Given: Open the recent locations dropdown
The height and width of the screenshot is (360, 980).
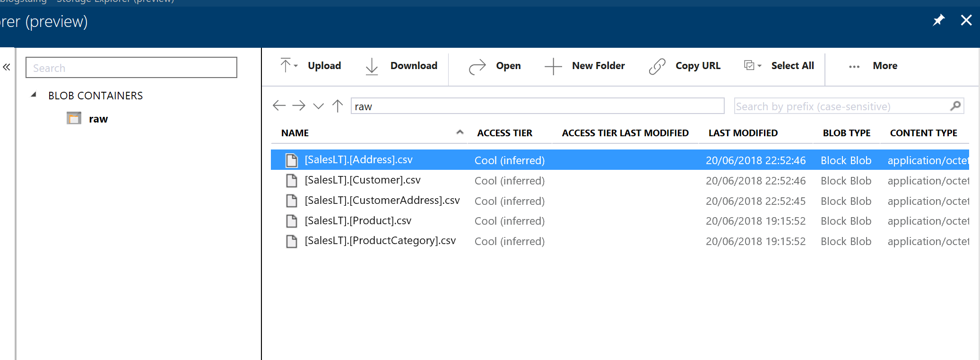Looking at the screenshot, I should coord(319,106).
